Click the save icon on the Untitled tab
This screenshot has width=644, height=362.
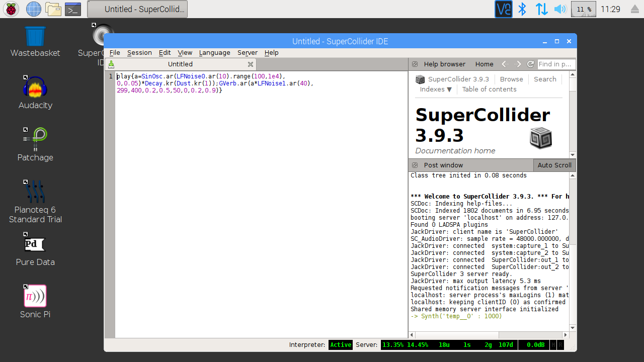(x=111, y=64)
